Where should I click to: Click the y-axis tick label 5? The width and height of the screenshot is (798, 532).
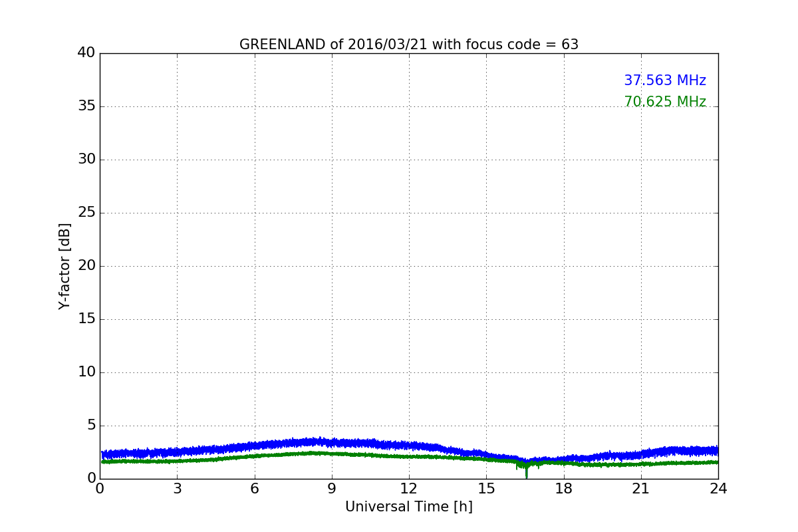(91, 425)
